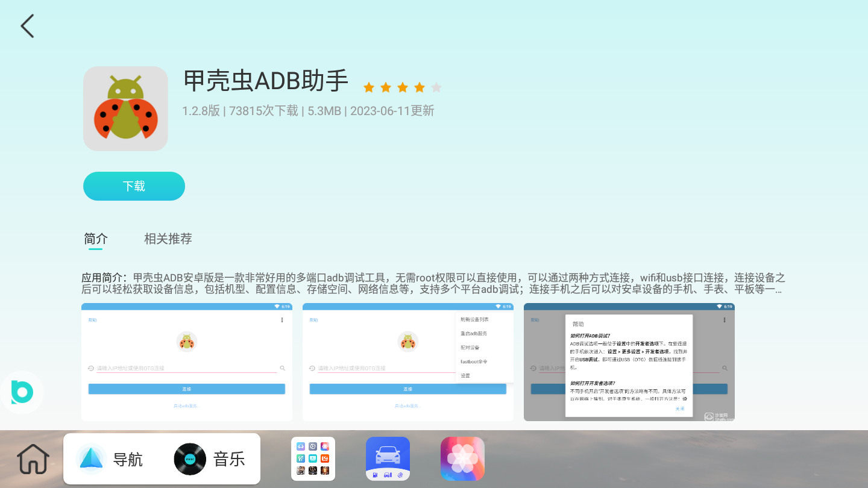The width and height of the screenshot is (868, 488).
Task: Select the 简介 tab
Action: (x=96, y=239)
